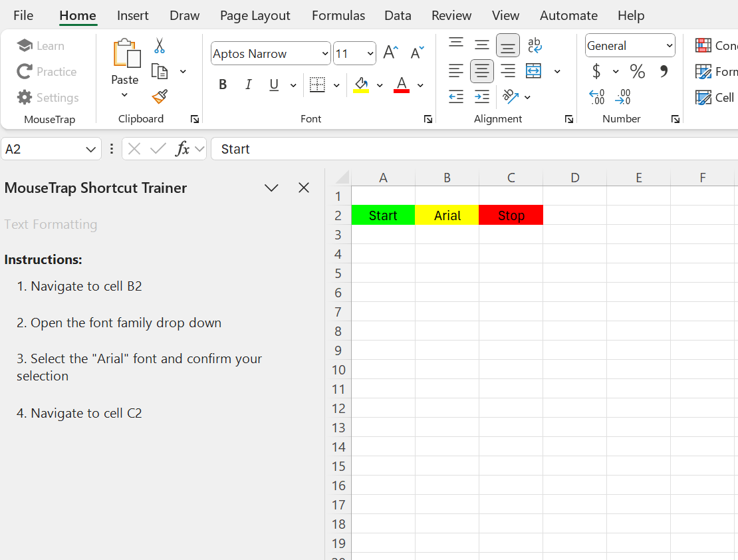Image resolution: width=738 pixels, height=560 pixels.
Task: Click the Cut (scissors) icon
Action: point(159,45)
